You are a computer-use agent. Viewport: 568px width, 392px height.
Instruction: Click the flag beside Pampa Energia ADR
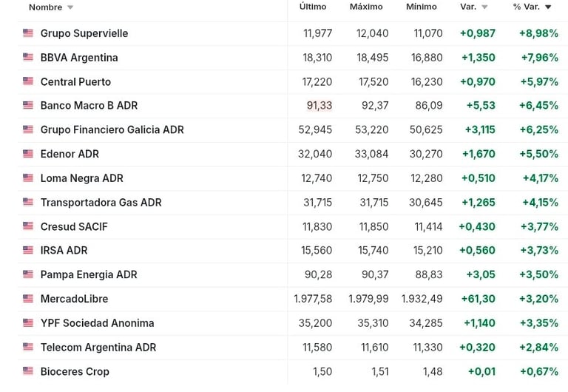pos(28,274)
